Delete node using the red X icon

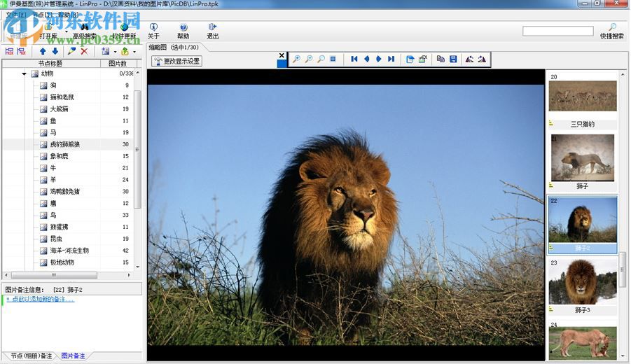point(84,51)
